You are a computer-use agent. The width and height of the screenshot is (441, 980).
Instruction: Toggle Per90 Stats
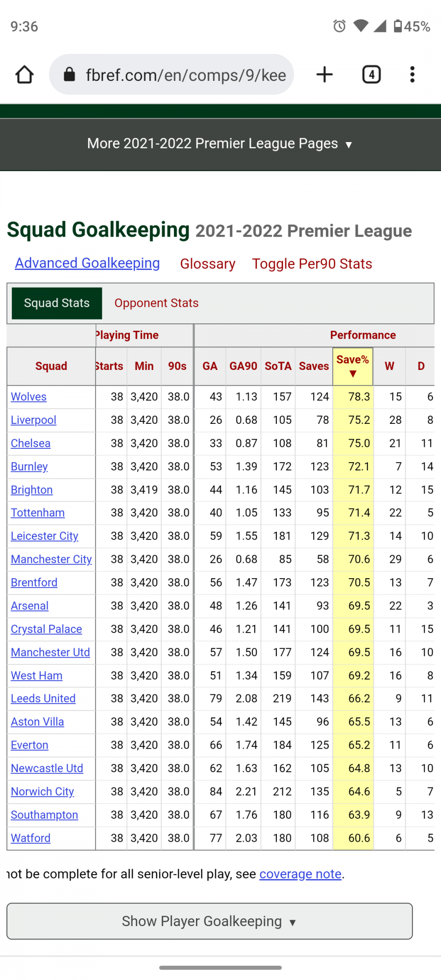coord(312,264)
